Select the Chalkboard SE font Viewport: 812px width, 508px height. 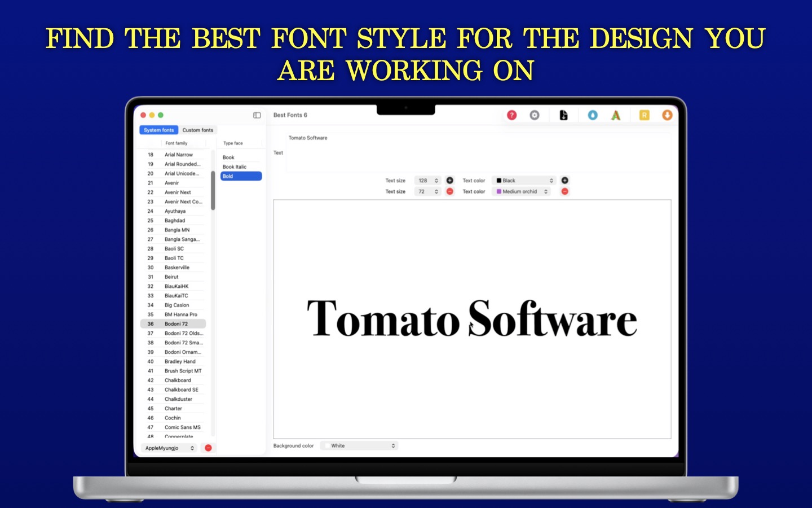(x=173, y=390)
